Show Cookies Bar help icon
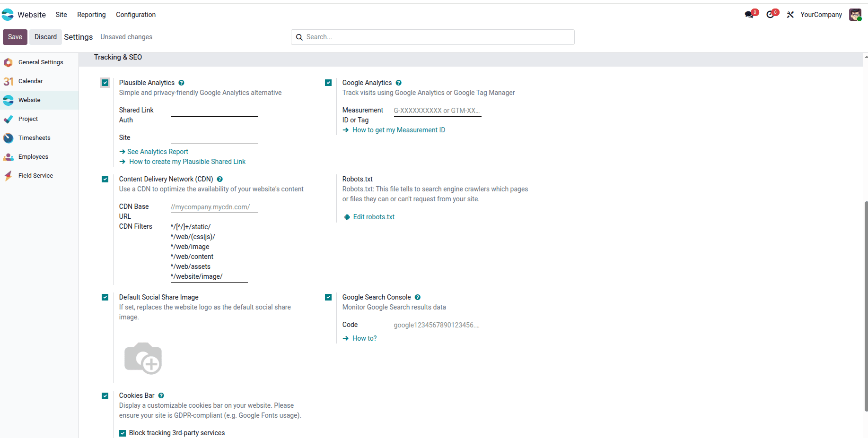This screenshot has height=438, width=868. 161,395
